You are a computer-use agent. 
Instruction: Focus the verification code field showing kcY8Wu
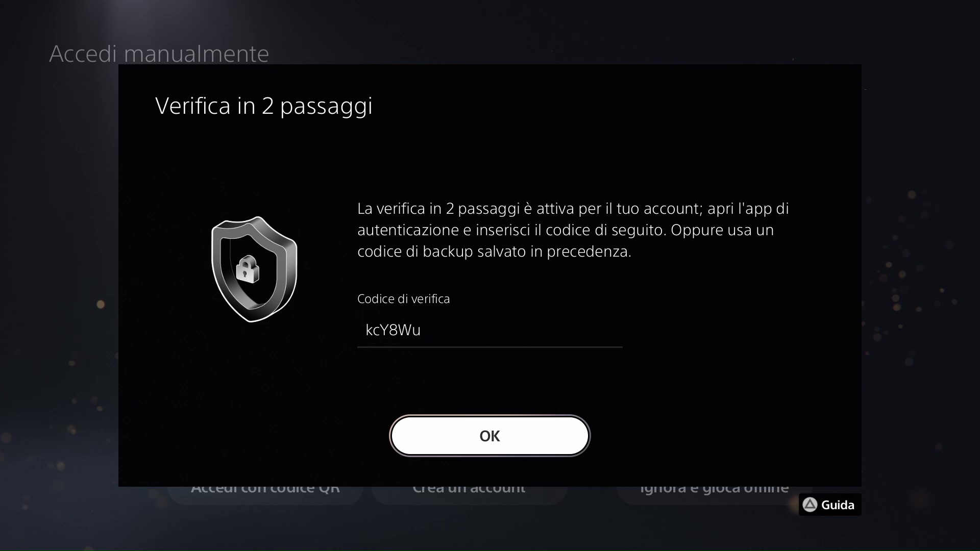(489, 330)
